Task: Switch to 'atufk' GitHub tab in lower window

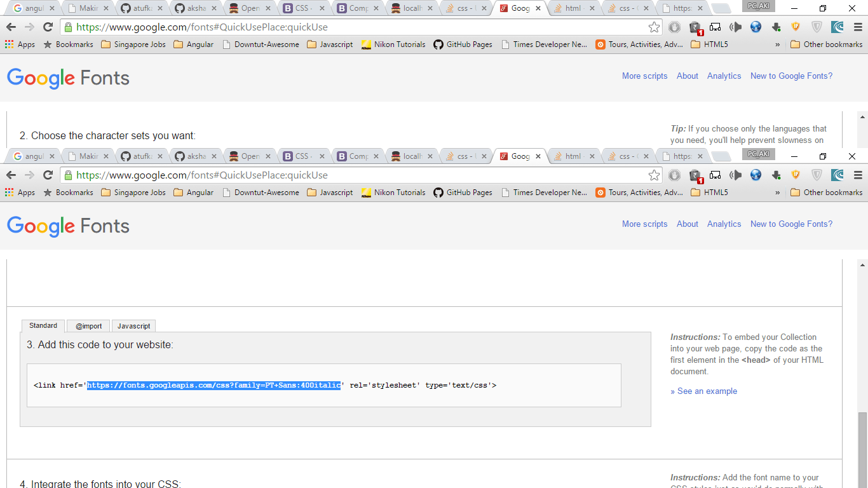Action: (142, 156)
